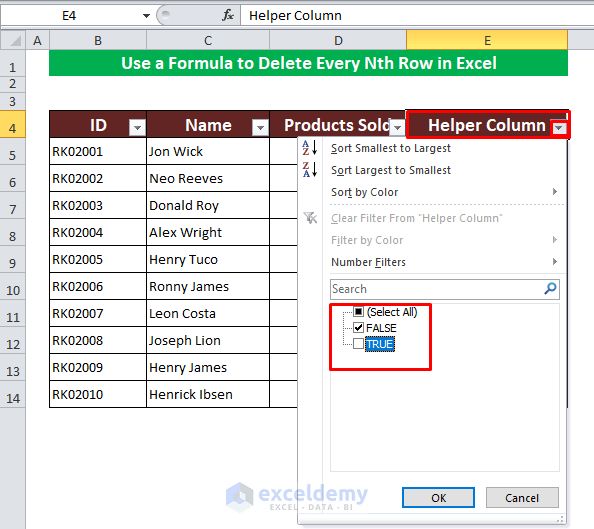Select column A header
The image size is (594, 529).
point(37,40)
